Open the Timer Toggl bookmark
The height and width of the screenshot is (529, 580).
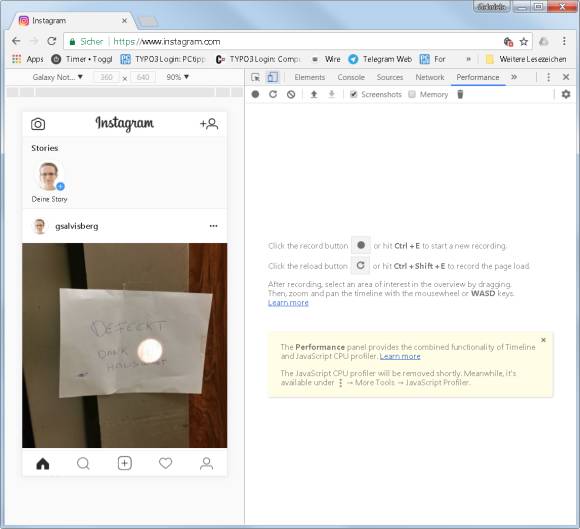pyautogui.click(x=82, y=59)
